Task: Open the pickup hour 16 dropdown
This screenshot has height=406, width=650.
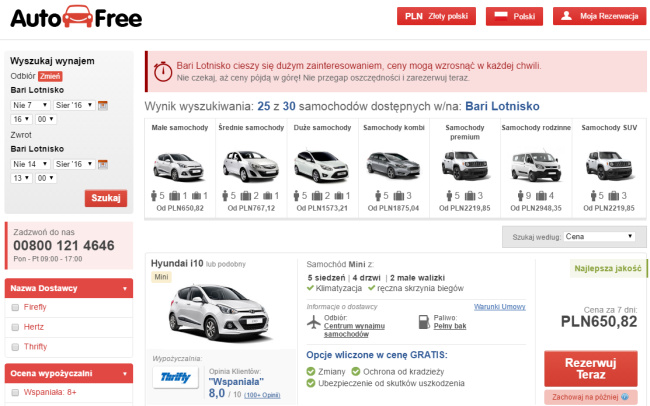Action: [x=21, y=119]
